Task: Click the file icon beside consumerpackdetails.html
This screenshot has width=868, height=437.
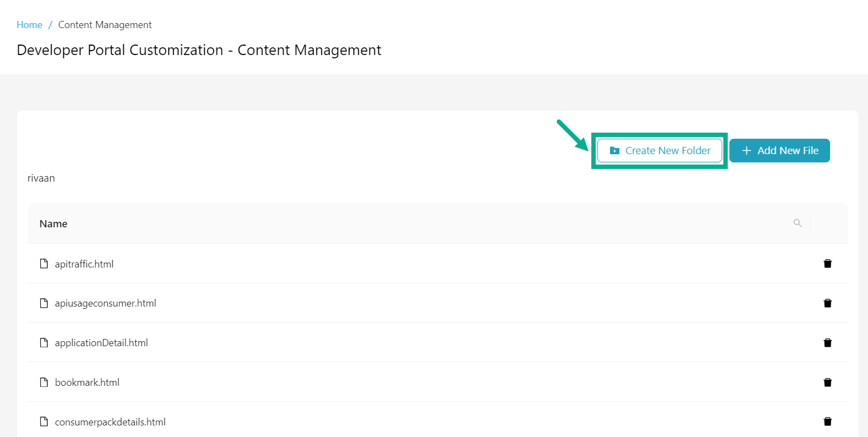Action: pos(44,422)
